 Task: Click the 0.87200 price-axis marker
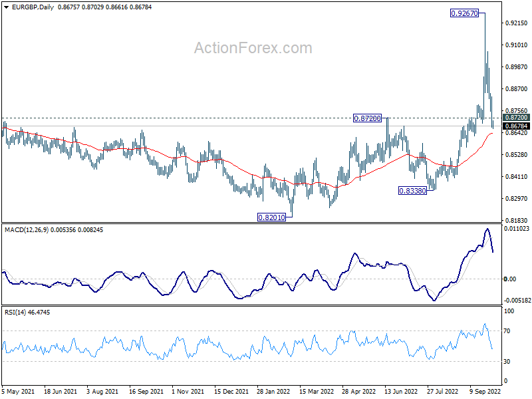516,118
